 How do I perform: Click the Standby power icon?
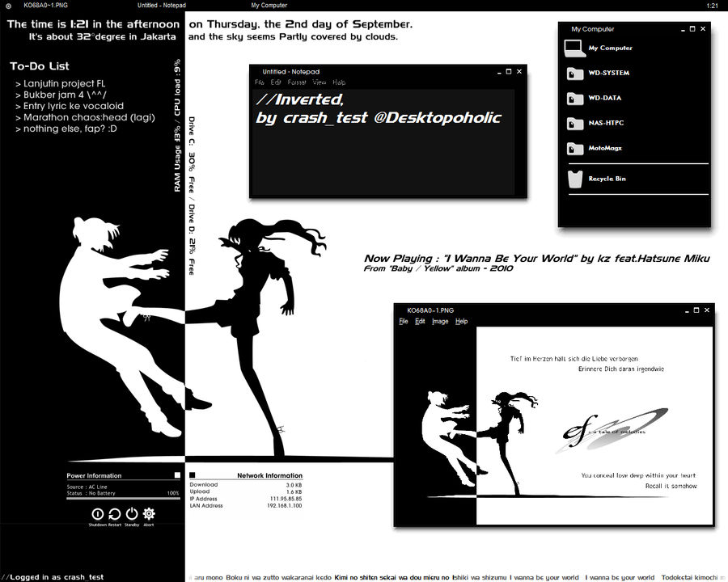(x=132, y=513)
